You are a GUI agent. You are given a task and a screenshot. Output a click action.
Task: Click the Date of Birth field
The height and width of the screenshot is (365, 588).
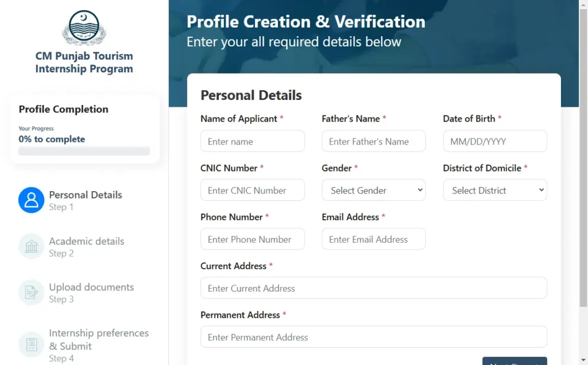[x=495, y=141]
